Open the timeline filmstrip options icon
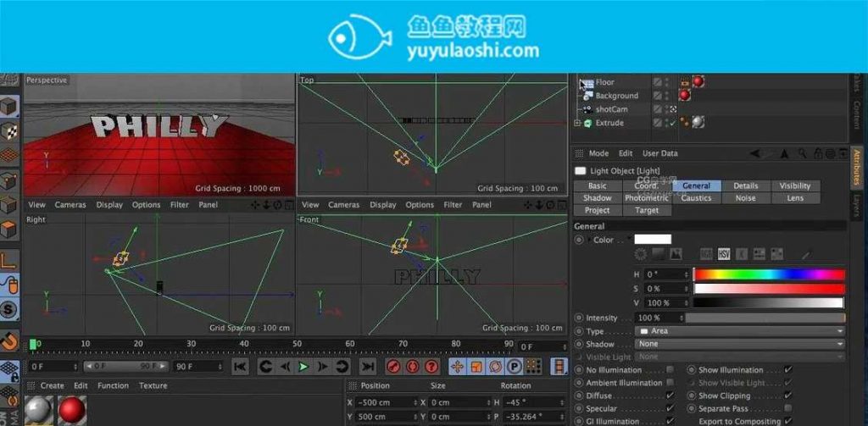 point(559,367)
